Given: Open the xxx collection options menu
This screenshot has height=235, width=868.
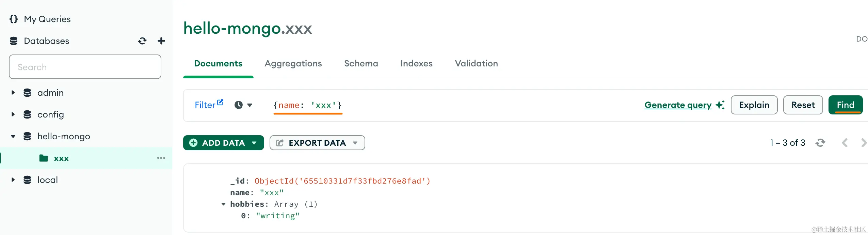Looking at the screenshot, I should (161, 158).
